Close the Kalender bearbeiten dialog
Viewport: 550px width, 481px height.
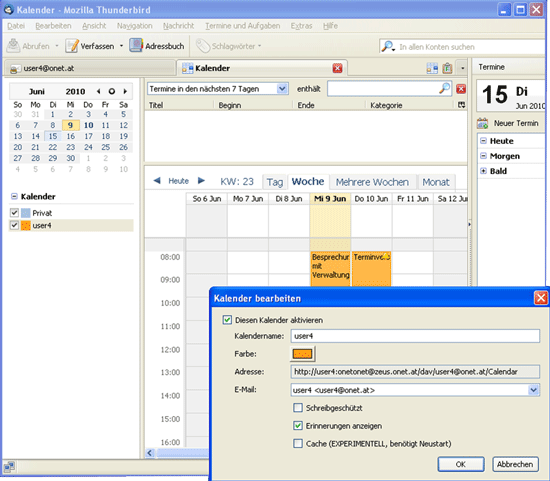click(x=541, y=298)
